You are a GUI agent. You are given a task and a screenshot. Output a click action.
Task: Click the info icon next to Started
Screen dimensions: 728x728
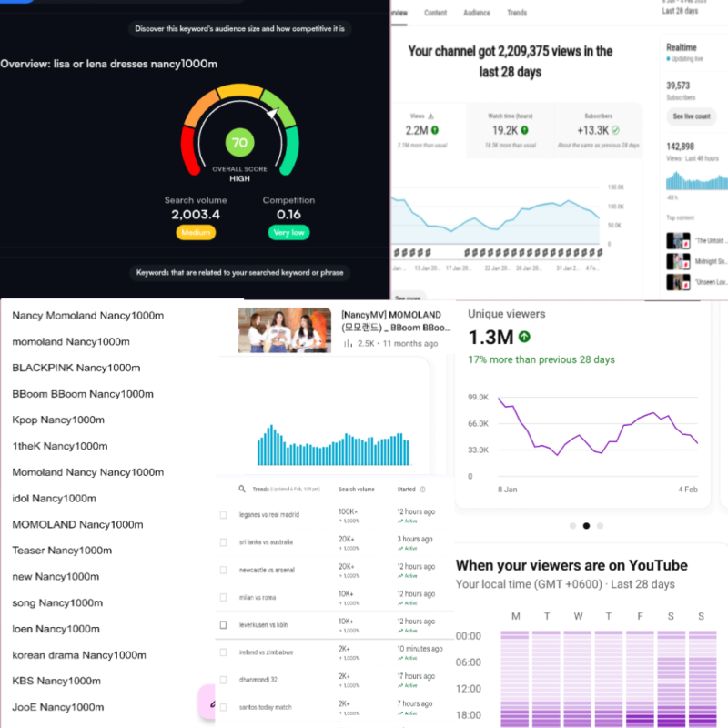coord(422,490)
